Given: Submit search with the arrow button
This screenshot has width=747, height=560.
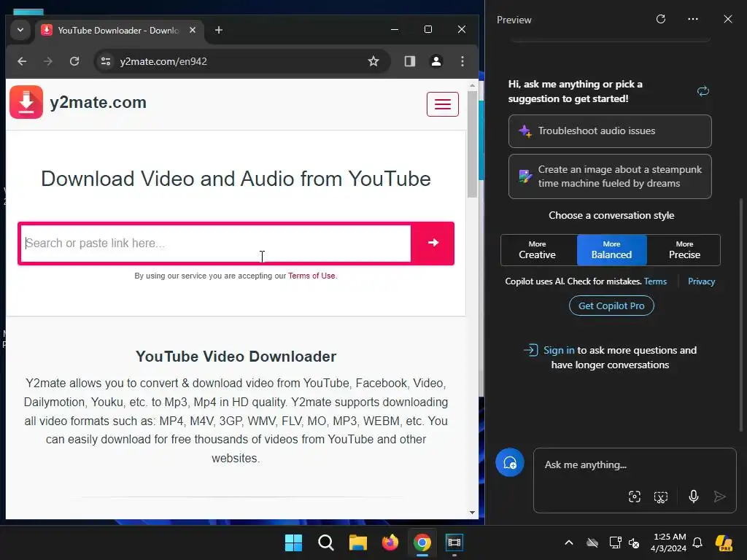Looking at the screenshot, I should [433, 243].
